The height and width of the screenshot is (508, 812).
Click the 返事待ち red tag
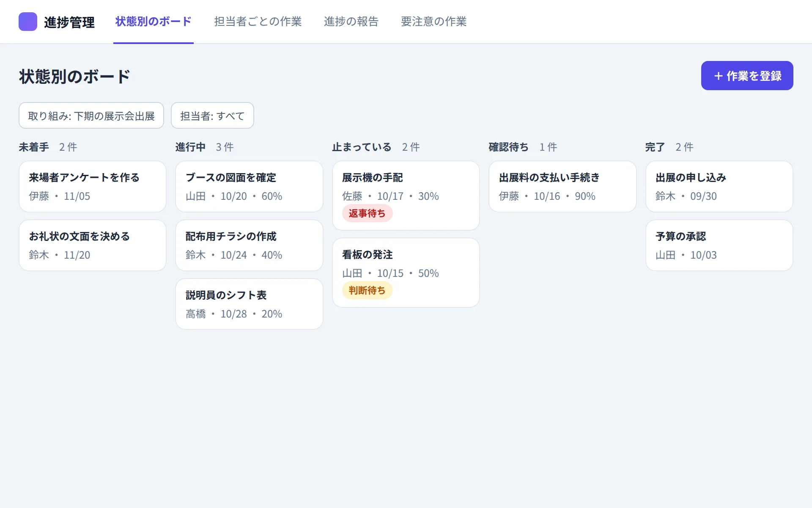click(367, 213)
